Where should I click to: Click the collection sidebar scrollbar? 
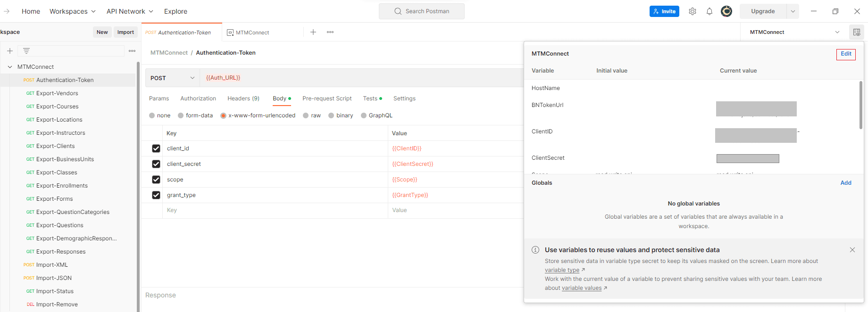pos(138,187)
